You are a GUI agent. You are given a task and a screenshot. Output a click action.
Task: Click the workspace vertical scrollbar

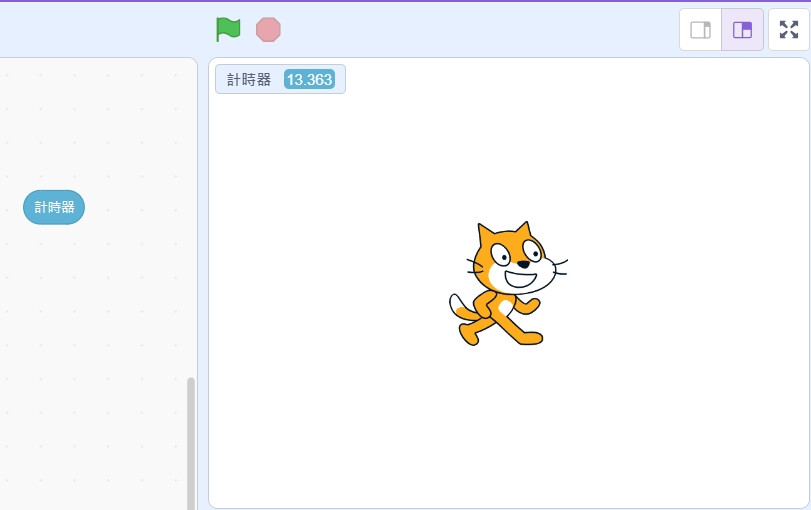[x=191, y=443]
